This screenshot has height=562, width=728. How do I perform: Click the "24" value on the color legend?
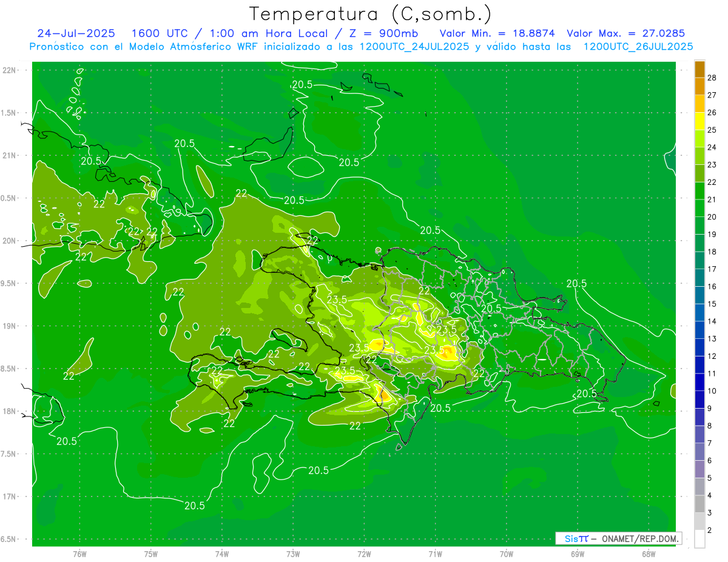point(712,147)
